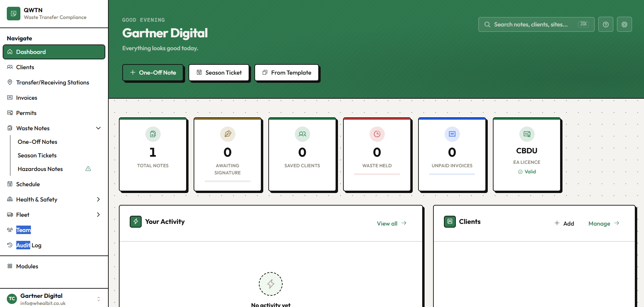Click the Valid licence status
The image size is (644, 307).
527,172
